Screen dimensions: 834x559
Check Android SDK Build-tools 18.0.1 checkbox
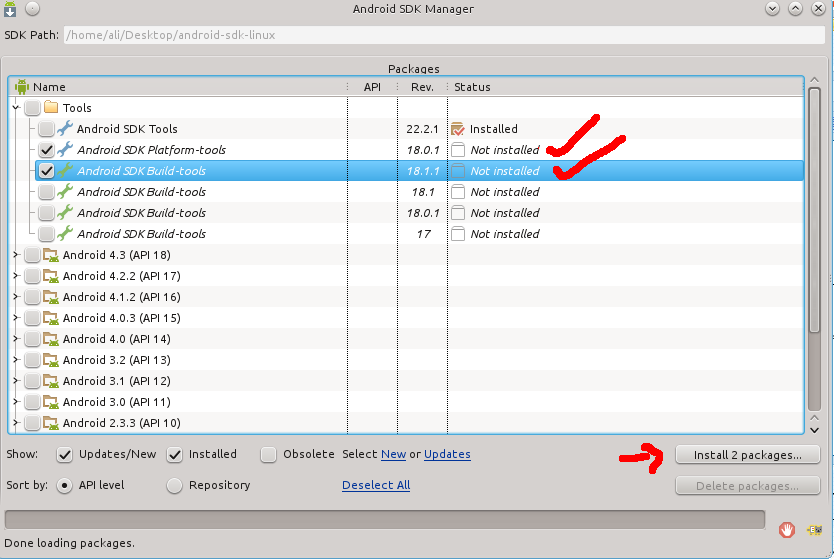(x=46, y=213)
